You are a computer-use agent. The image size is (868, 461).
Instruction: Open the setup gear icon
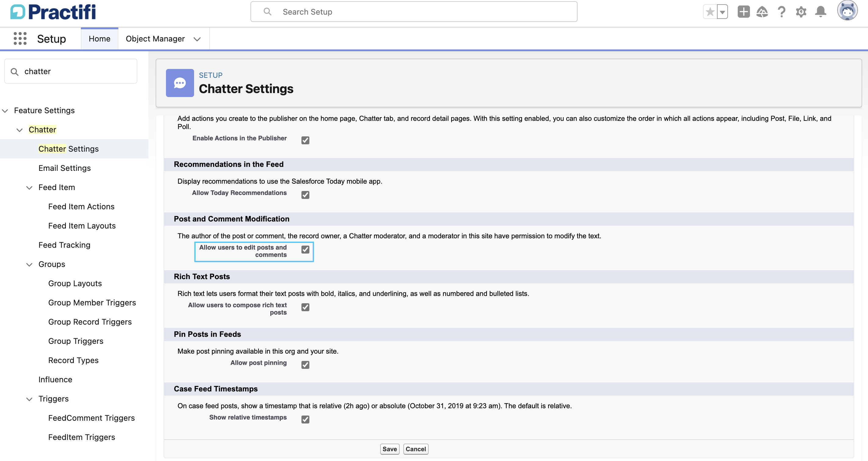click(801, 12)
